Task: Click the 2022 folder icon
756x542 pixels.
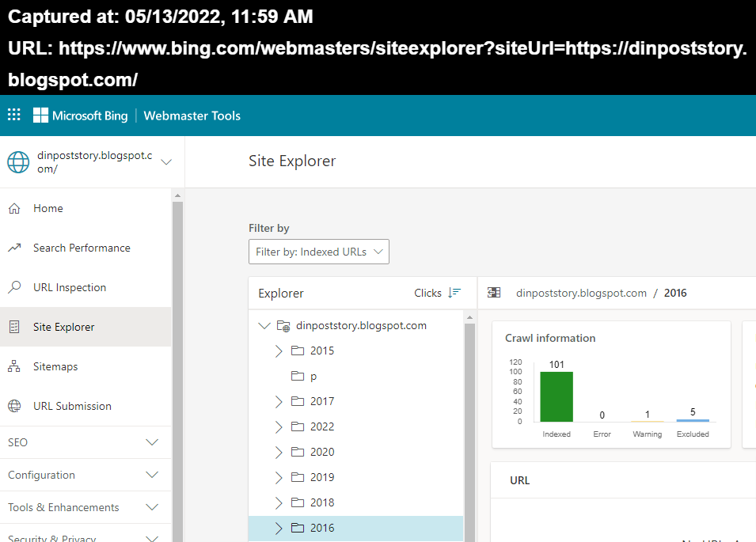Action: 298,426
